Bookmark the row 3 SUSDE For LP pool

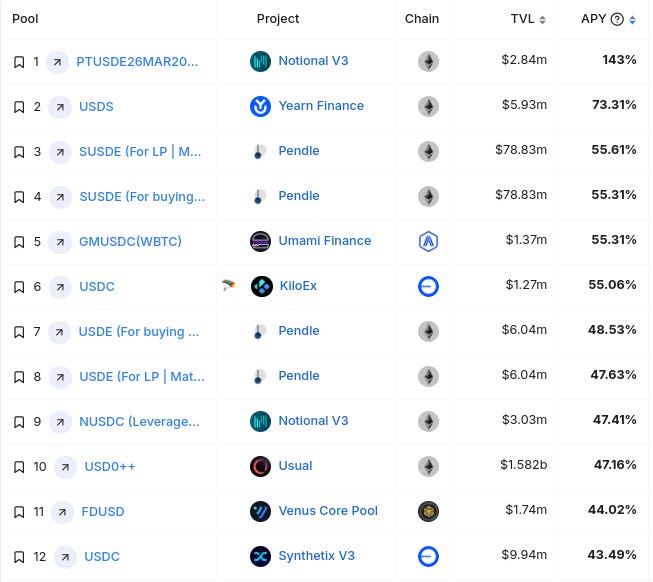[x=19, y=152]
